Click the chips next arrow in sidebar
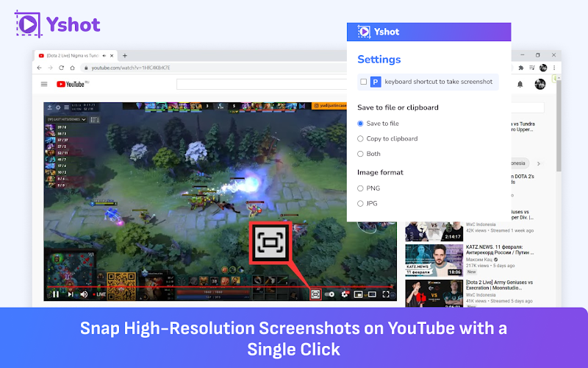 (539, 163)
